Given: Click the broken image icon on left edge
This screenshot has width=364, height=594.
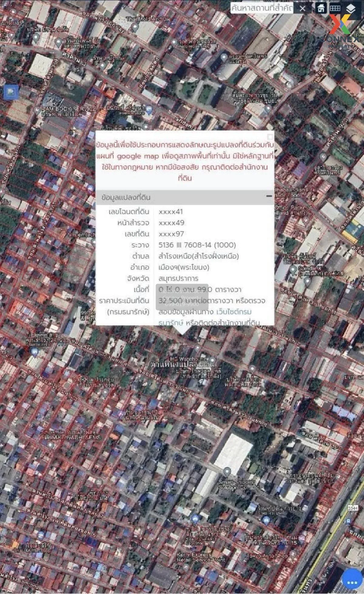Looking at the screenshot, I should tap(11, 93).
